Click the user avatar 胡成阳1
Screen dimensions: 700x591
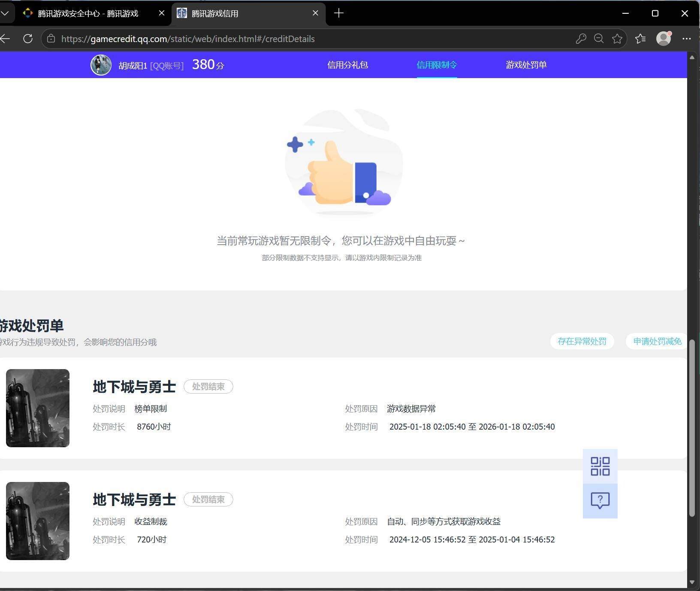pyautogui.click(x=101, y=65)
